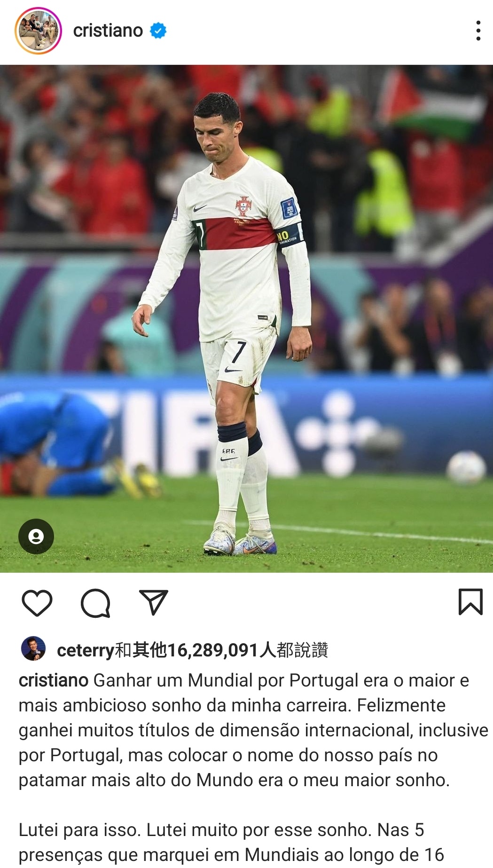The width and height of the screenshot is (493, 868).
Task: Open cristiano username in caption
Action: click(x=54, y=680)
